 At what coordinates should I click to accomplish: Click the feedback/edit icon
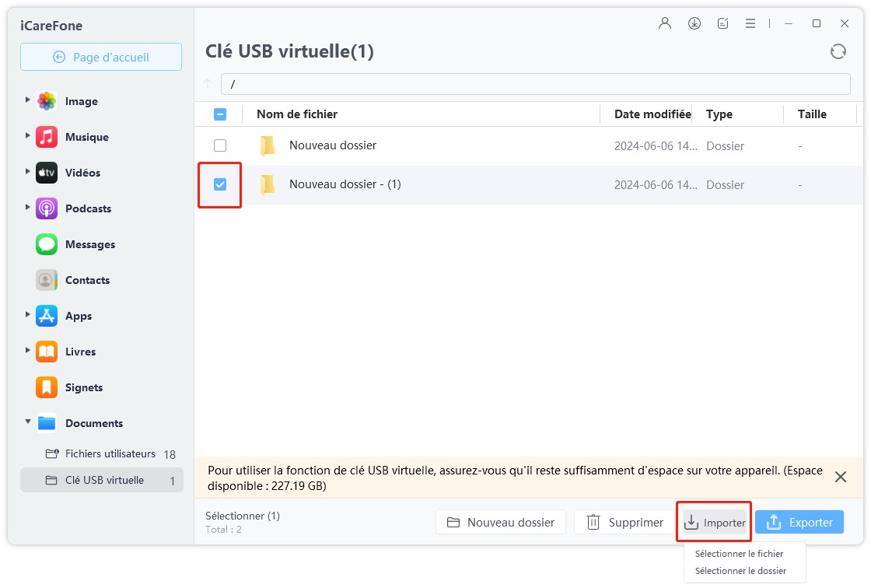point(722,23)
